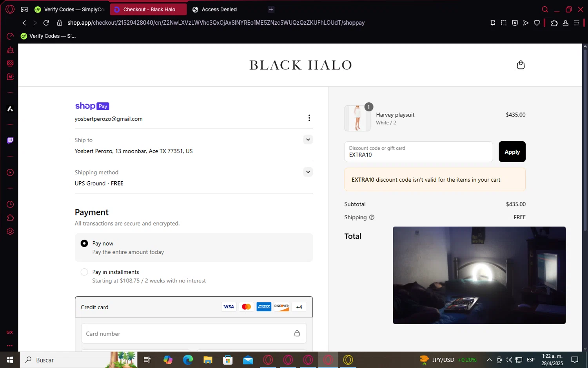Screen dimensions: 588x368
Task: Open easy setup menu icon
Action: (577, 23)
